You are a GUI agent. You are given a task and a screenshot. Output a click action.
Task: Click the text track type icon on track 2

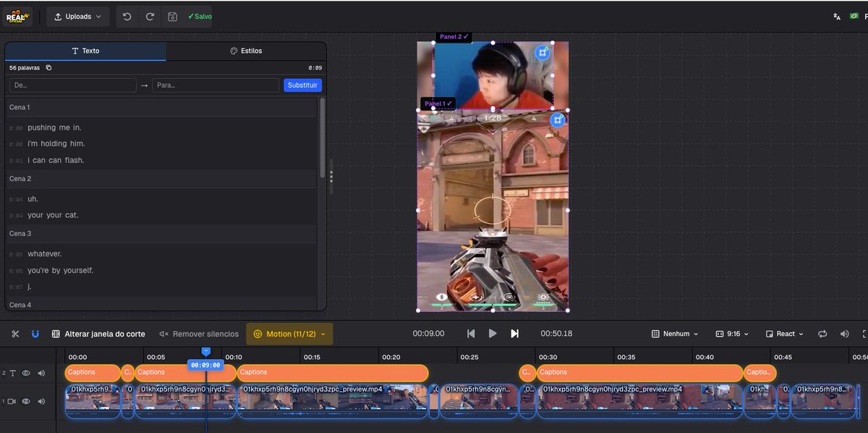click(12, 373)
